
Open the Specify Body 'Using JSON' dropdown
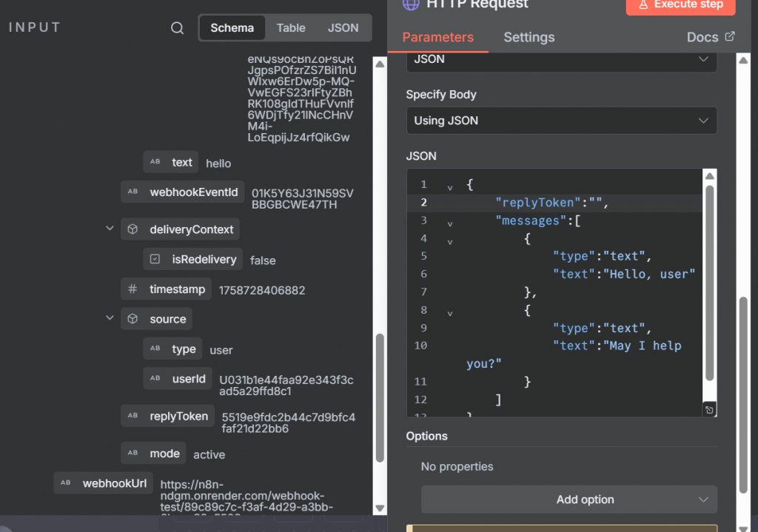click(562, 121)
